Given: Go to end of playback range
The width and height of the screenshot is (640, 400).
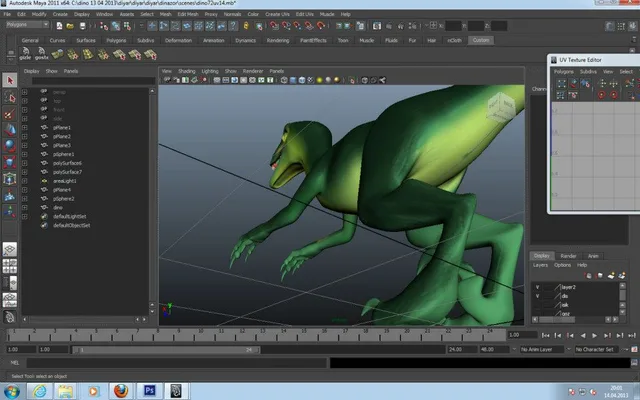Looking at the screenshot, I should pyautogui.click(x=632, y=336).
